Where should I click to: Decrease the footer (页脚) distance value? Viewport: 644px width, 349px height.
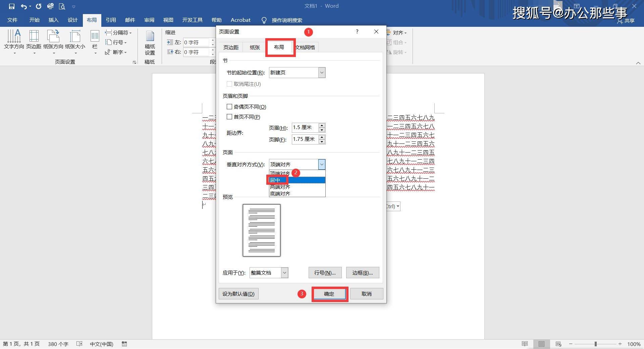point(322,141)
